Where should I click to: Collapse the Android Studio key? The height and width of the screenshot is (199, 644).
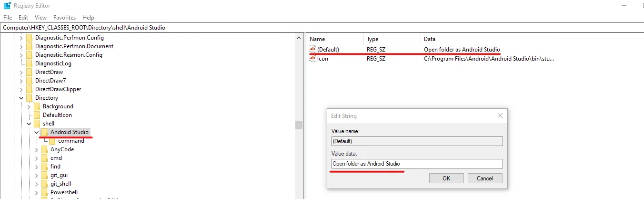(36, 132)
